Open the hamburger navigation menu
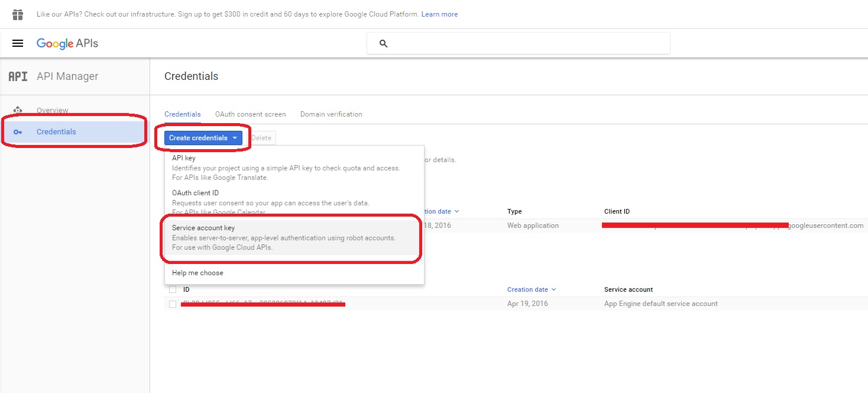This screenshot has width=868, height=393. [18, 43]
